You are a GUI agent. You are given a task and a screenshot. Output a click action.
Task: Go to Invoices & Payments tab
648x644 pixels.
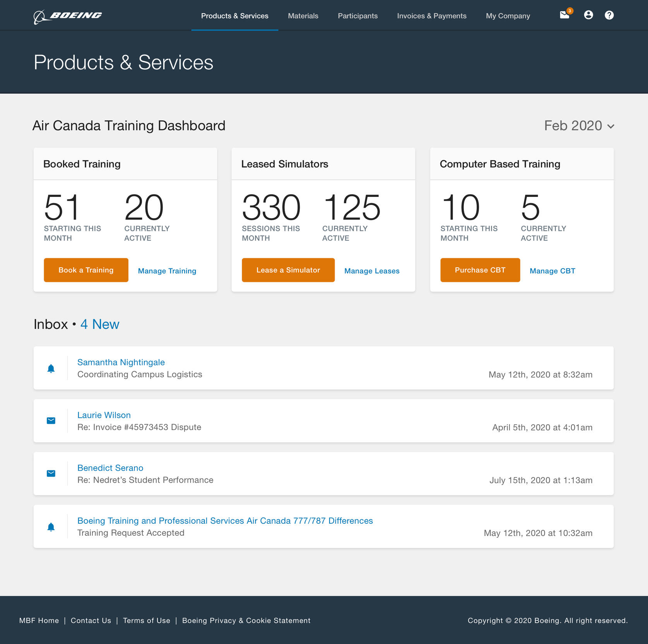pos(431,16)
